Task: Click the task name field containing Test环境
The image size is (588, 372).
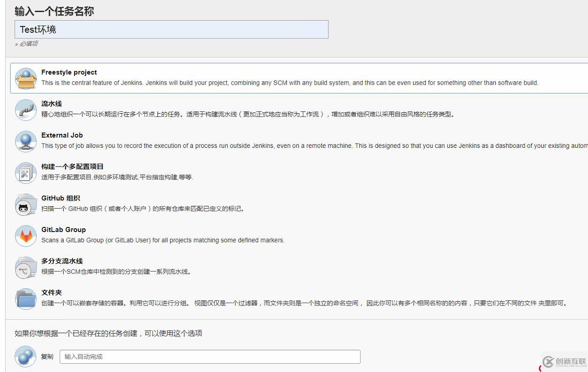Action: click(171, 29)
